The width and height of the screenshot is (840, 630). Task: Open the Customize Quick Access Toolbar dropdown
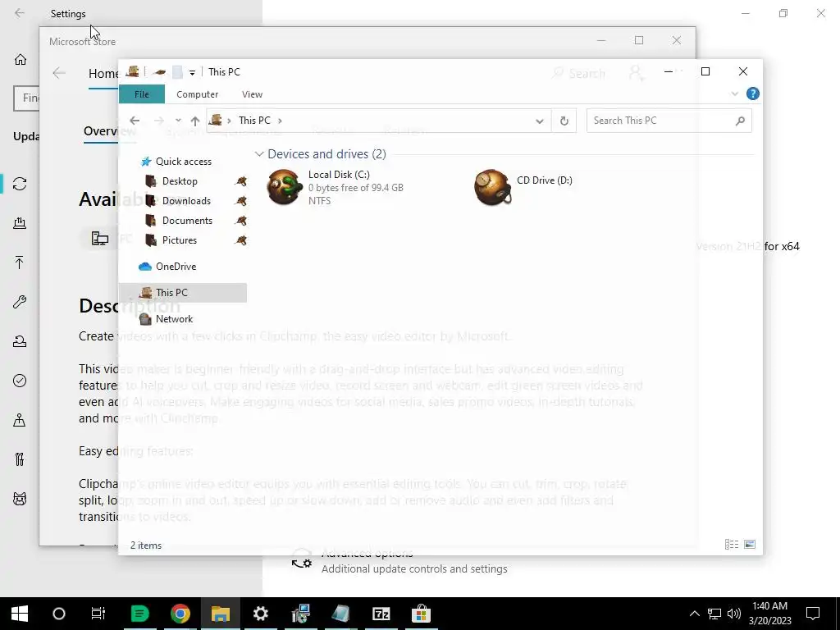(192, 72)
